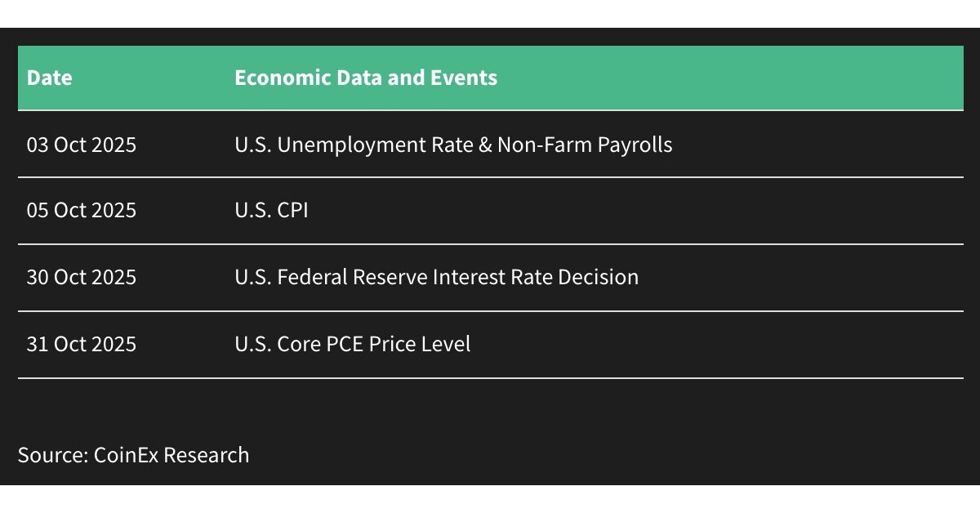
Task: Select the 31 Oct 2025 date cell
Action: click(x=81, y=344)
